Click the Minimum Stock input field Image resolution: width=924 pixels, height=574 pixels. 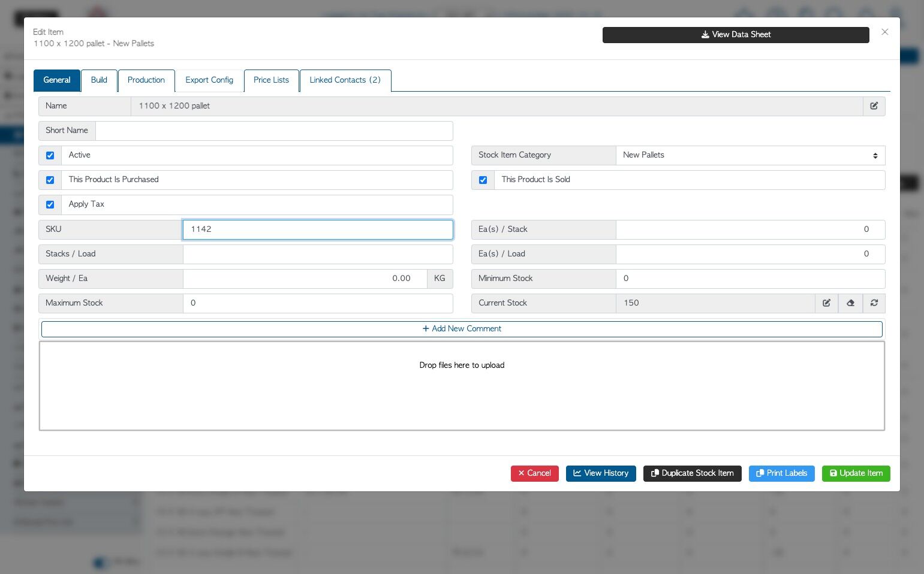[750, 279]
